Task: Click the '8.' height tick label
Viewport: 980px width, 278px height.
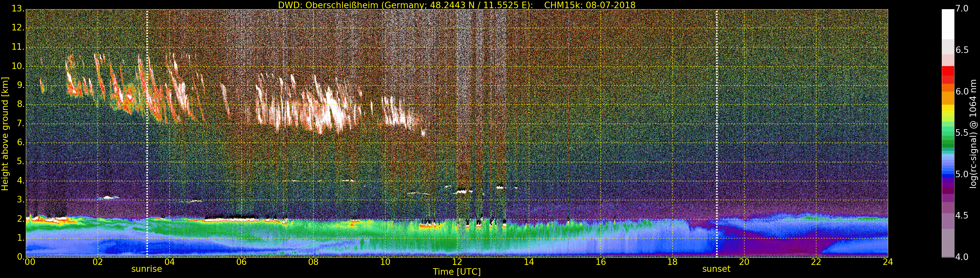Action: coord(21,104)
